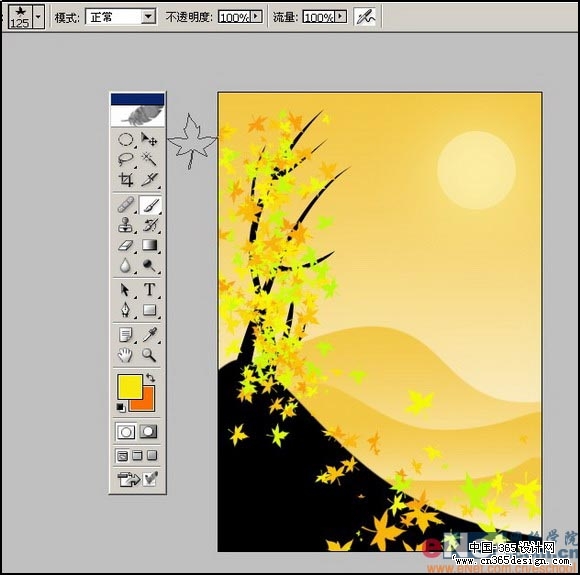Swap foreground and background colors
This screenshot has height=575, width=580.
[151, 378]
